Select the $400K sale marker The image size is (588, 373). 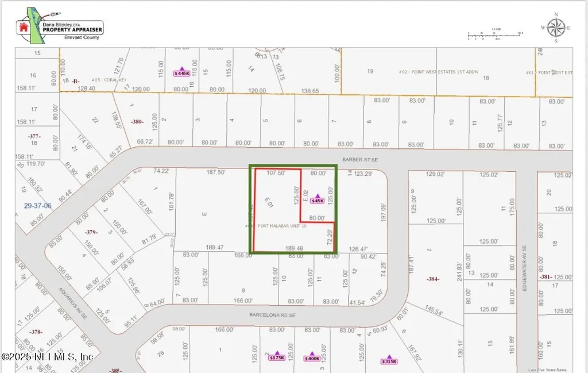(x=312, y=356)
